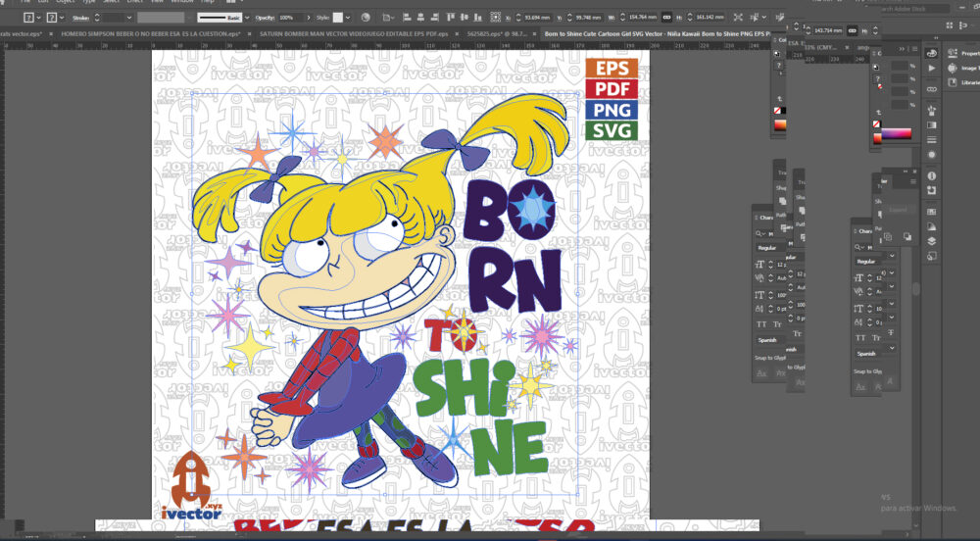Click the Stroke color box in control bar

tap(52, 18)
